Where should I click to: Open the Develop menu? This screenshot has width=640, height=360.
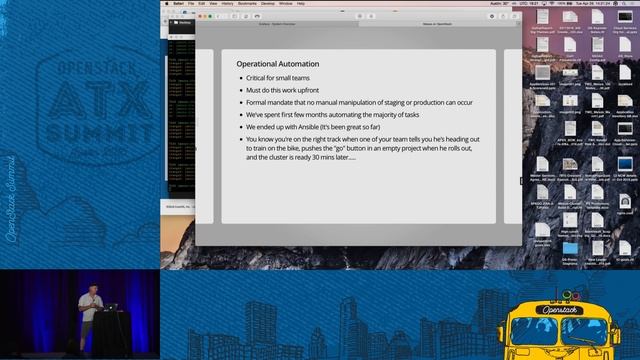[x=268, y=3]
